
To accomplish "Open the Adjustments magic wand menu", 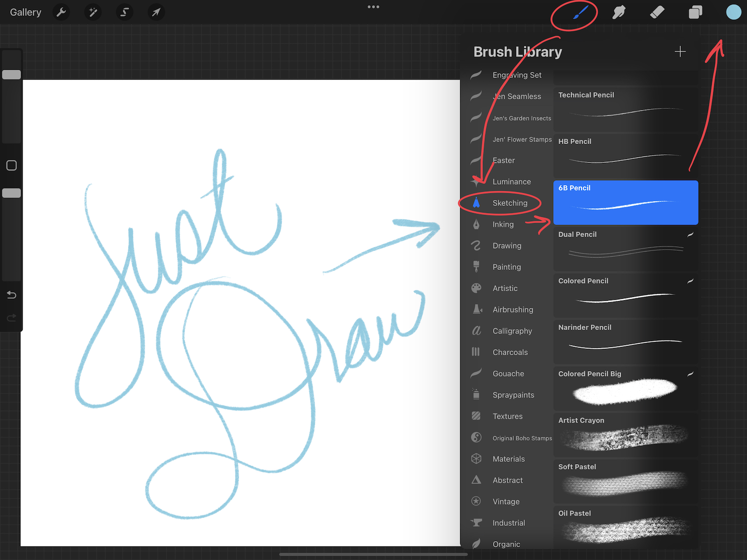I will click(x=93, y=12).
